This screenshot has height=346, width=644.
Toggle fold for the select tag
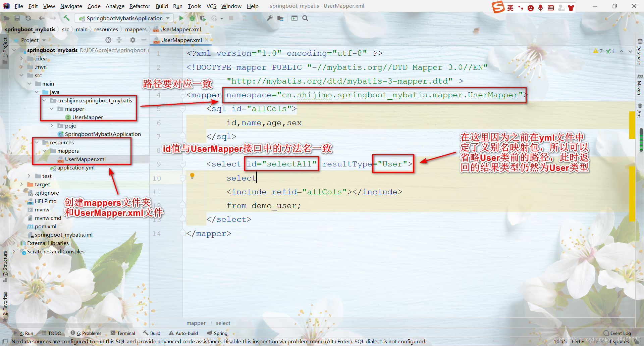183,164
